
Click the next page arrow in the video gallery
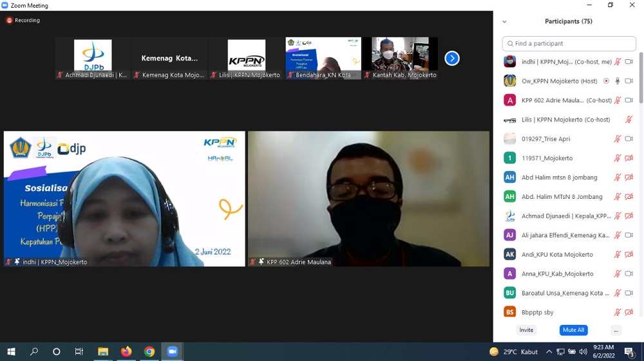(x=452, y=59)
